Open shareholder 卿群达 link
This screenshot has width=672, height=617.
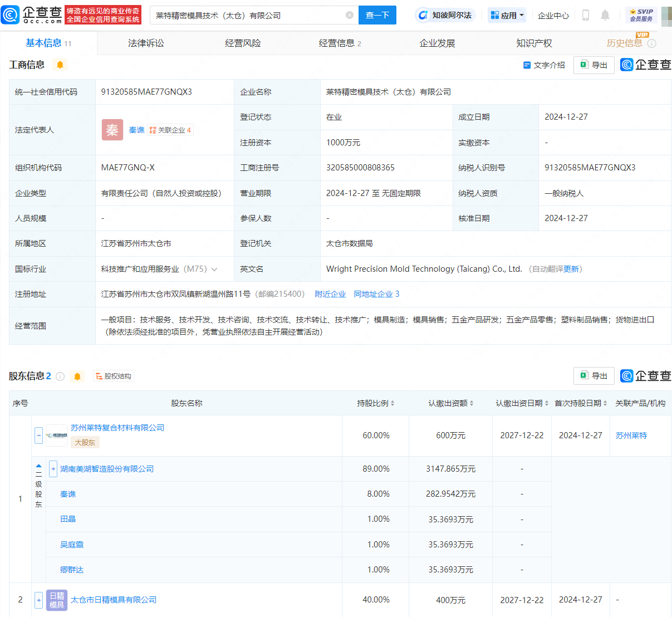72,570
